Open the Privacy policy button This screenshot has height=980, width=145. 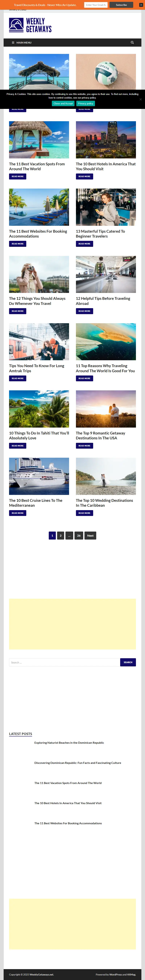click(85, 103)
